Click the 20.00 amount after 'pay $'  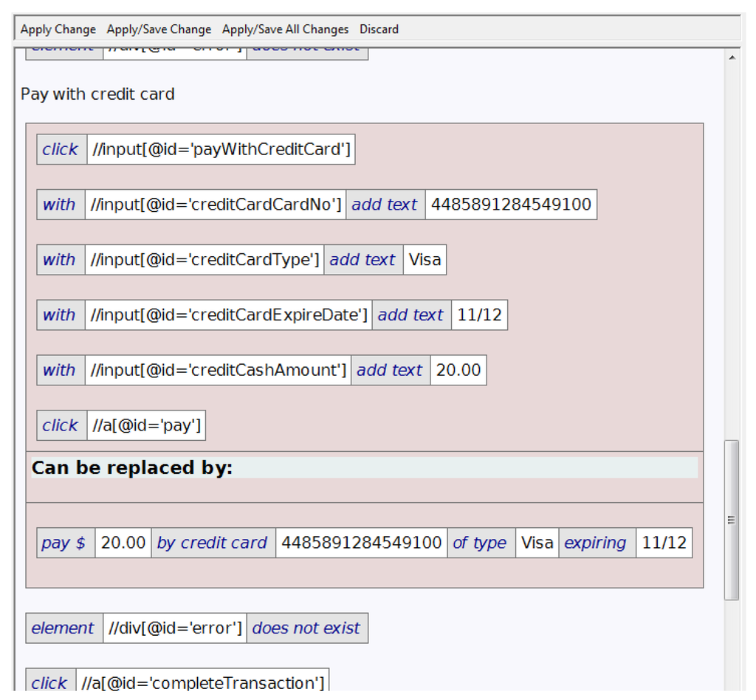123,543
